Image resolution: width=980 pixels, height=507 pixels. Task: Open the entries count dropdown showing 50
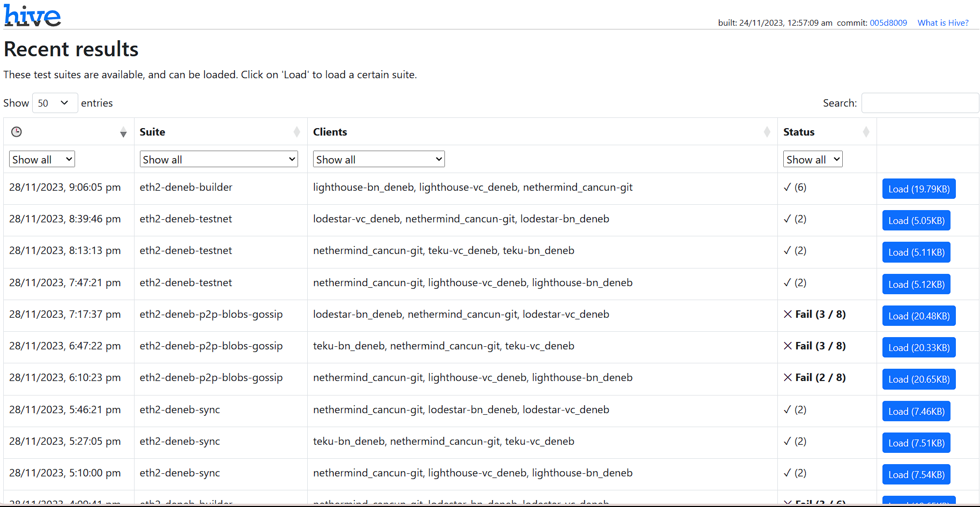coord(55,103)
